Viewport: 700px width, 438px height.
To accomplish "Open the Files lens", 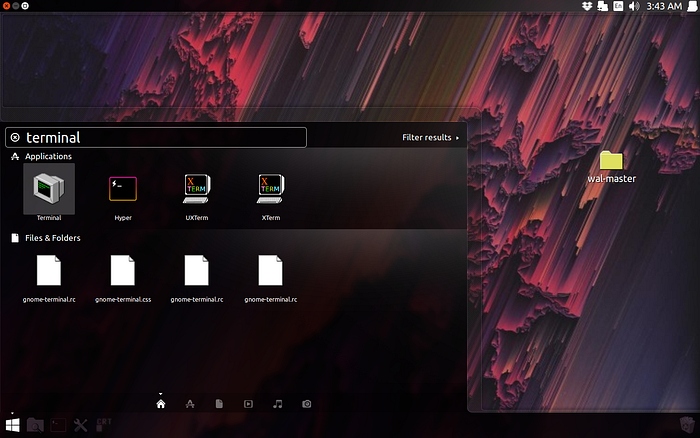I will click(219, 404).
